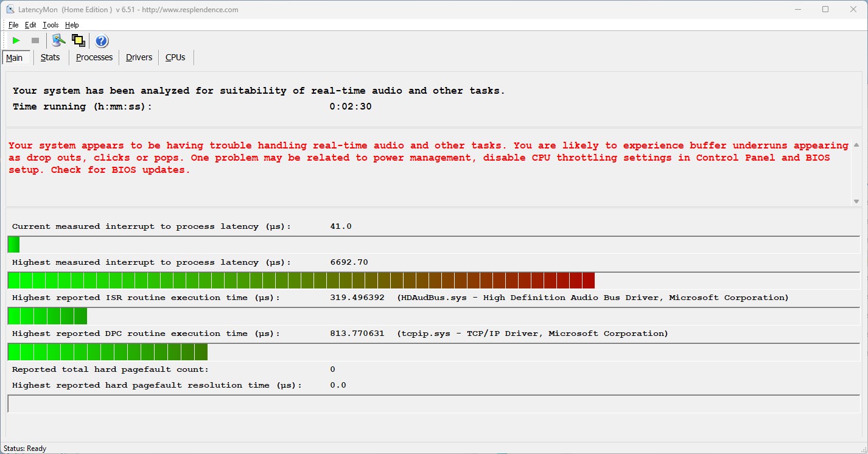This screenshot has height=454, width=868.
Task: Click the HDAudBus.sys driver description text
Action: tap(593, 298)
